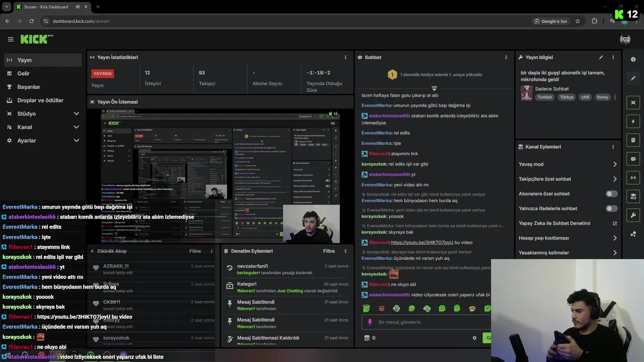This screenshot has width=644, height=362.
Task: Open the Kanal Eylemleri three-dot menu
Action: click(613, 147)
